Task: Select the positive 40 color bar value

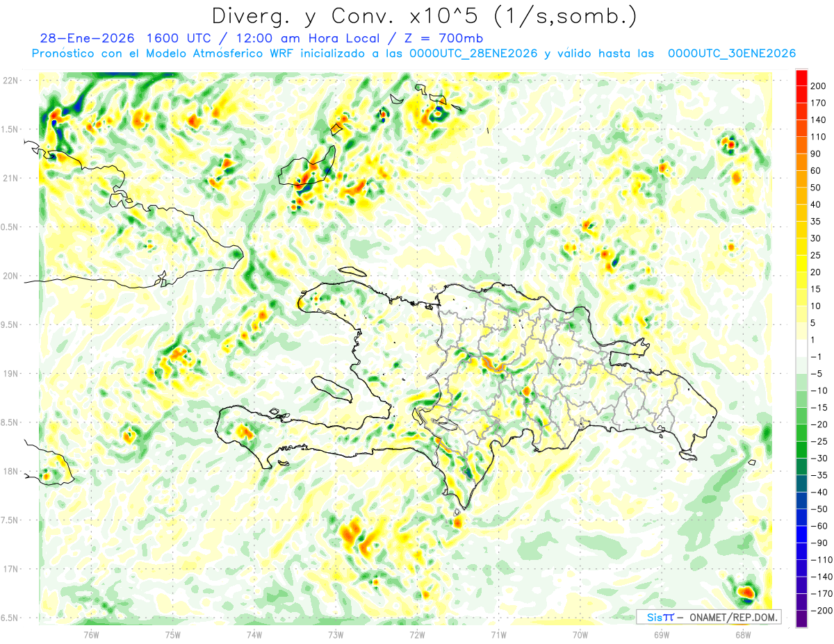Action: (x=817, y=204)
